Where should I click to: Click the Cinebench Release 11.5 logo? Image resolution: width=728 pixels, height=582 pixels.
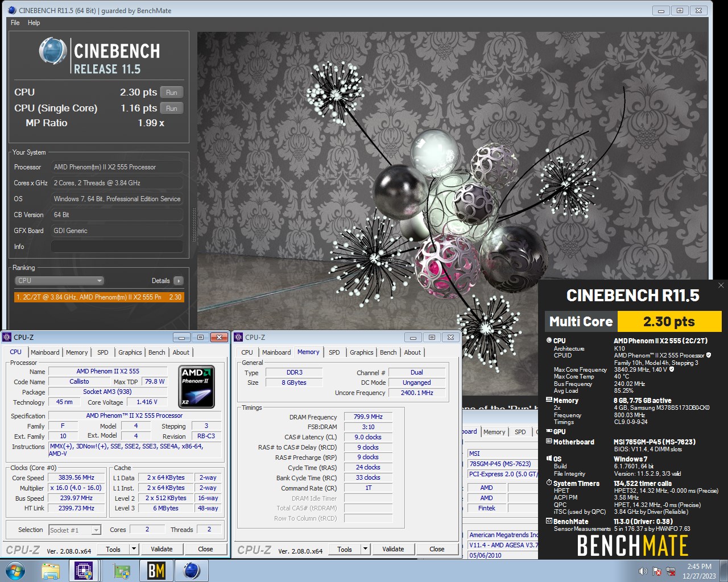click(x=99, y=57)
